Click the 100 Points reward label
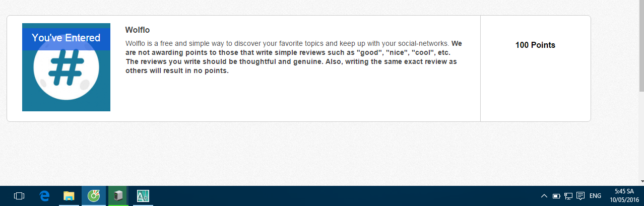Screen dimensions: 644x206 pyautogui.click(x=535, y=45)
